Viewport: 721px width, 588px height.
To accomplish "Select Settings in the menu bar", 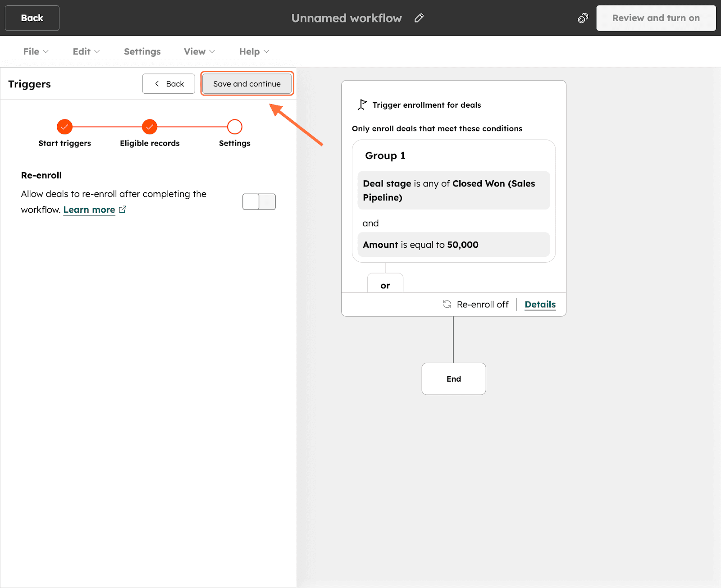I will [x=142, y=51].
